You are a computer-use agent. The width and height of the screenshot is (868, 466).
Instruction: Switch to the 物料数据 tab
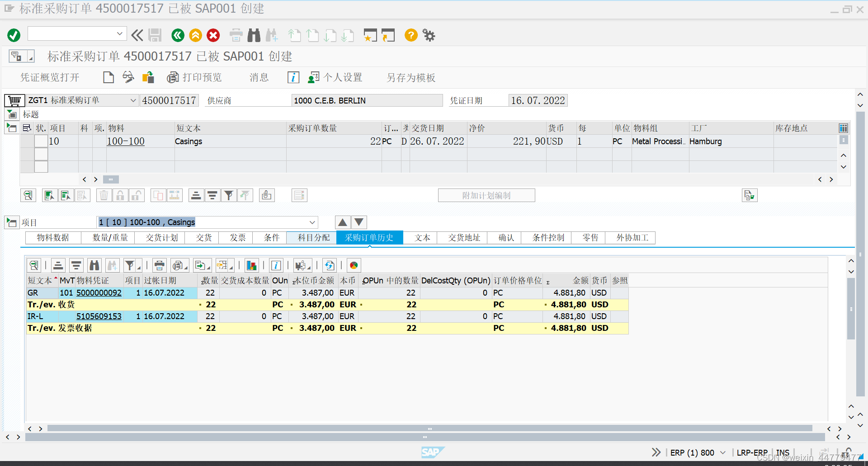[x=53, y=238]
